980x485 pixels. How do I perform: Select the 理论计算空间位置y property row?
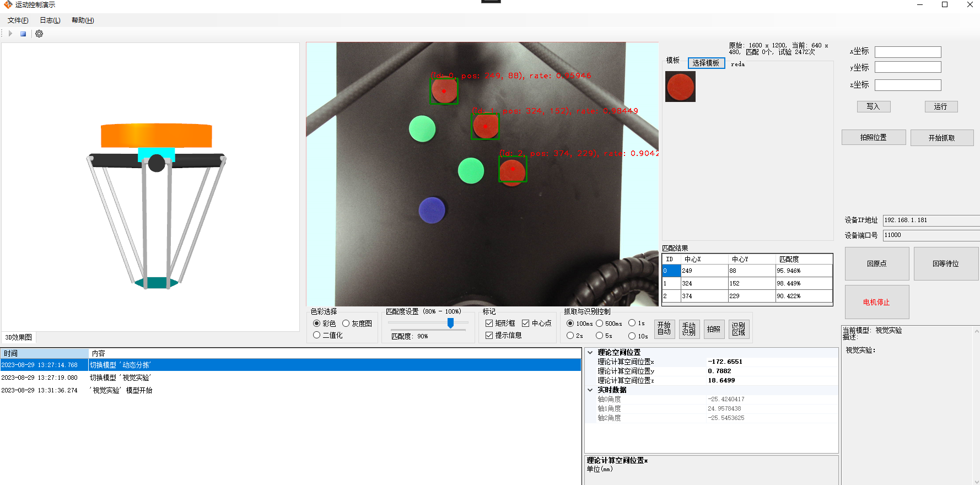pos(717,371)
